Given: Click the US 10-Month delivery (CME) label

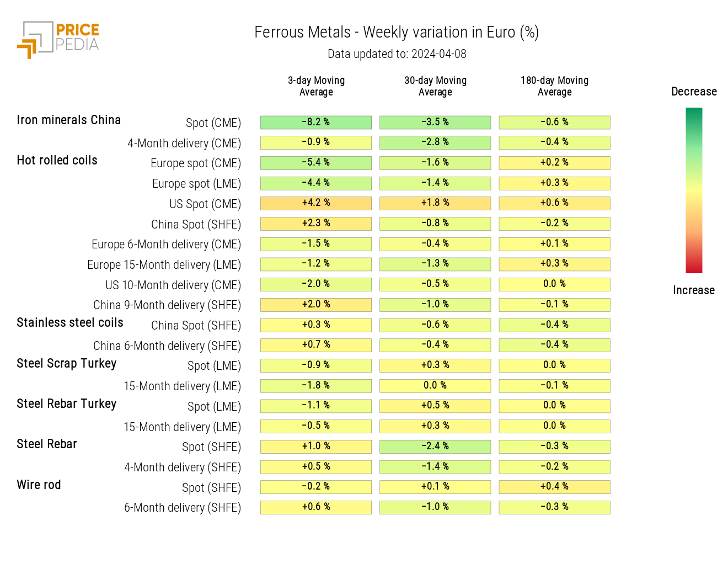Looking at the screenshot, I should (173, 285).
